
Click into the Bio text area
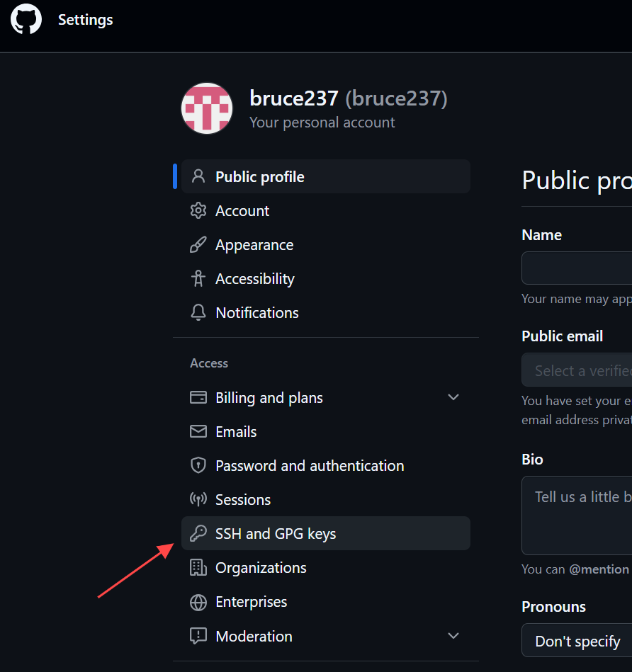pyautogui.click(x=577, y=515)
